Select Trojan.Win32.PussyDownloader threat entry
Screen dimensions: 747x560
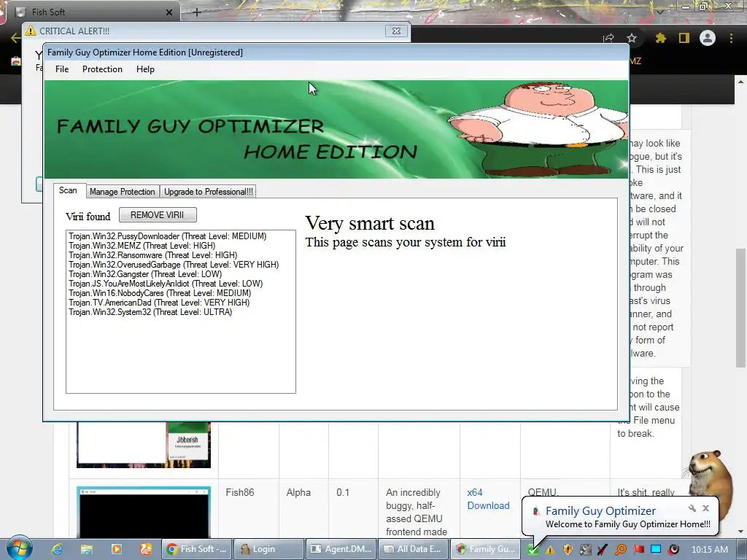pos(167,236)
